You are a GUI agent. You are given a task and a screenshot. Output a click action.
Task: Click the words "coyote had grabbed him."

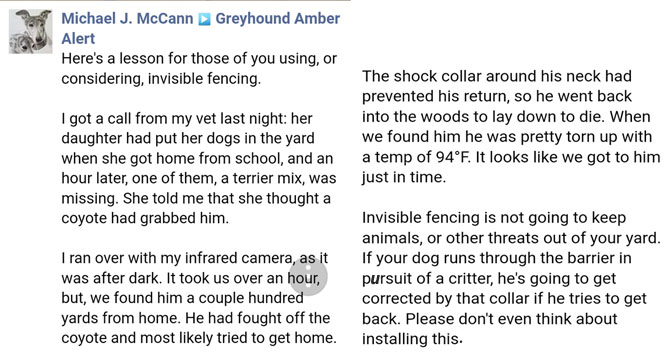(x=145, y=218)
